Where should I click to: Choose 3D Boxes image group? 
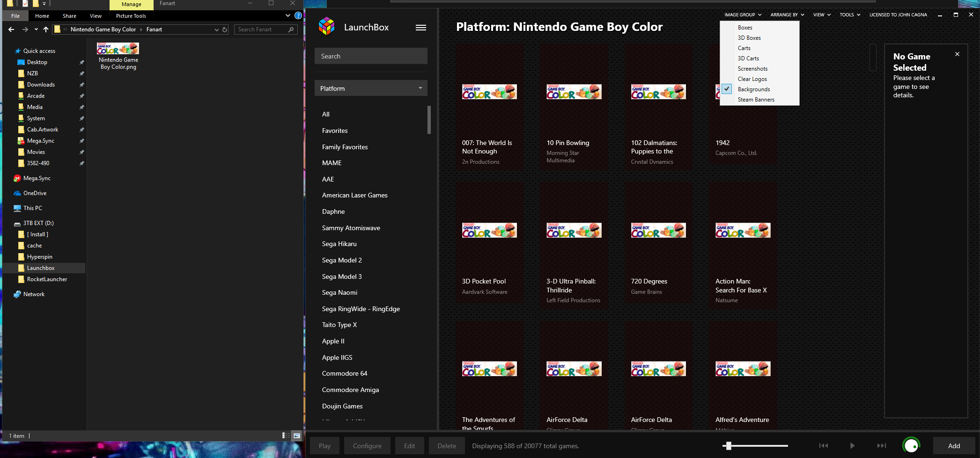(x=749, y=38)
